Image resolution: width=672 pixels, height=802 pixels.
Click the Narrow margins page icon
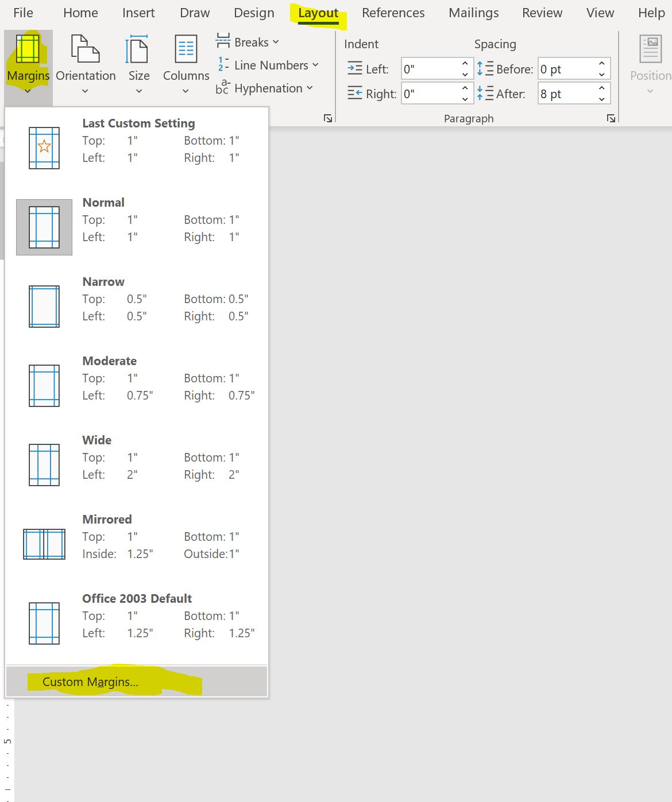[x=44, y=307]
